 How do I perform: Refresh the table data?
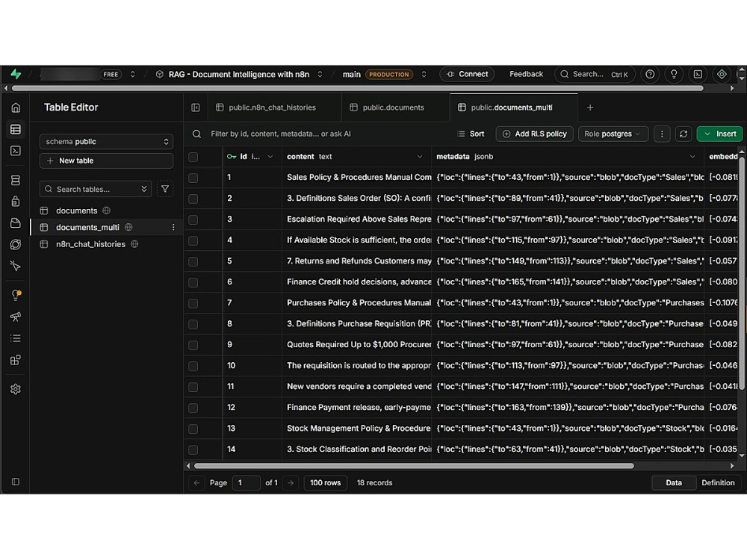click(x=684, y=134)
